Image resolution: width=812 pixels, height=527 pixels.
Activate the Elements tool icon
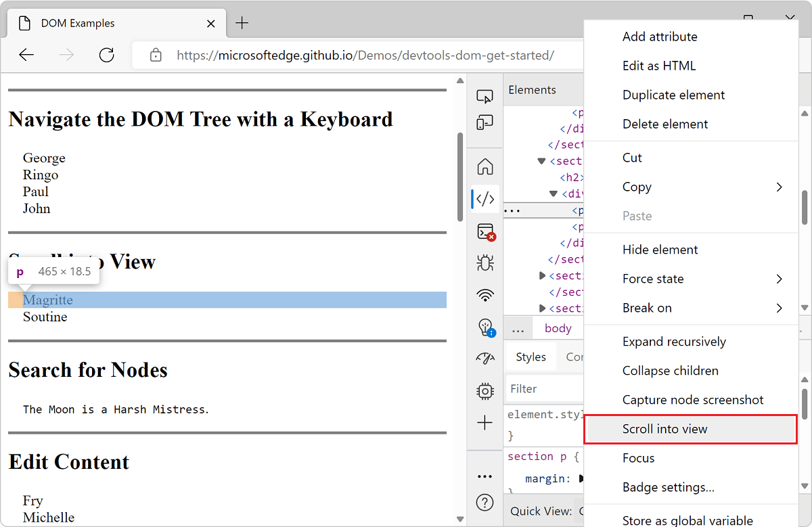484,198
